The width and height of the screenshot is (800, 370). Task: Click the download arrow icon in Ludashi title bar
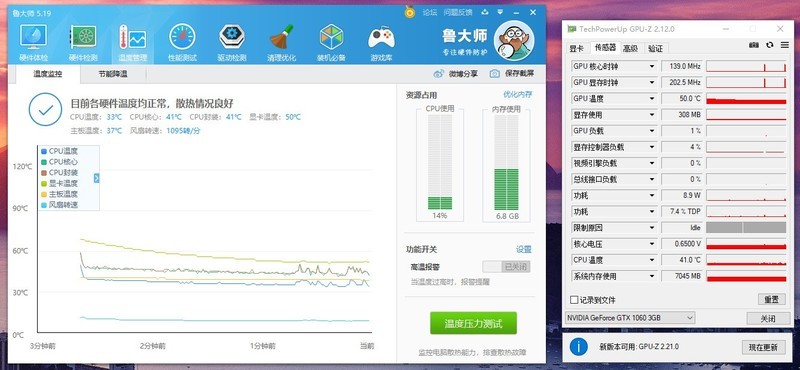(484, 12)
